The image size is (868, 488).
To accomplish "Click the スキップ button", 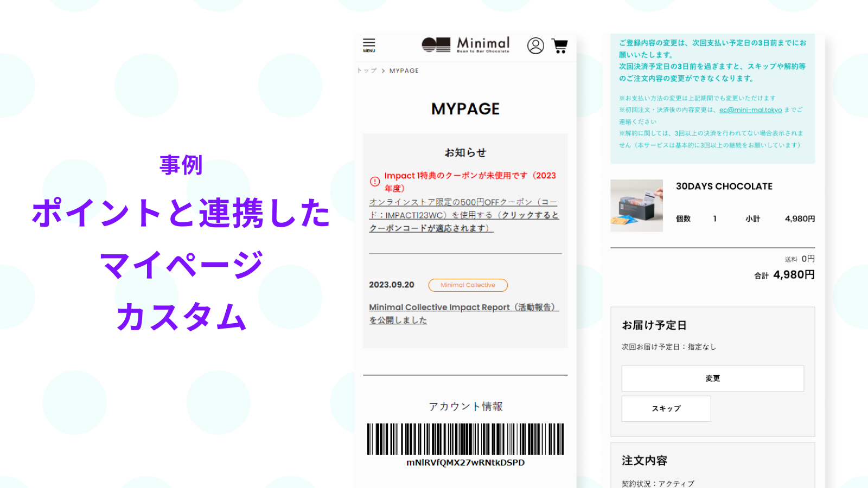I will (666, 409).
